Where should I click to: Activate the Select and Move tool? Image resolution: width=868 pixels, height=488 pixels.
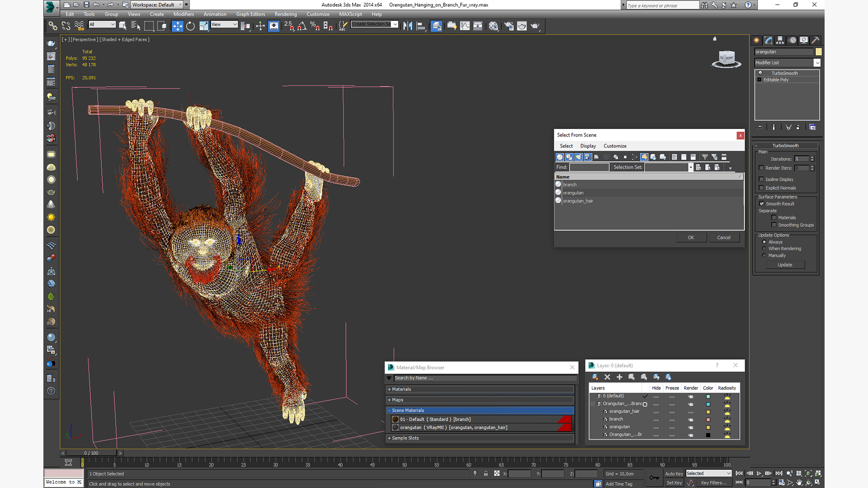click(x=177, y=26)
